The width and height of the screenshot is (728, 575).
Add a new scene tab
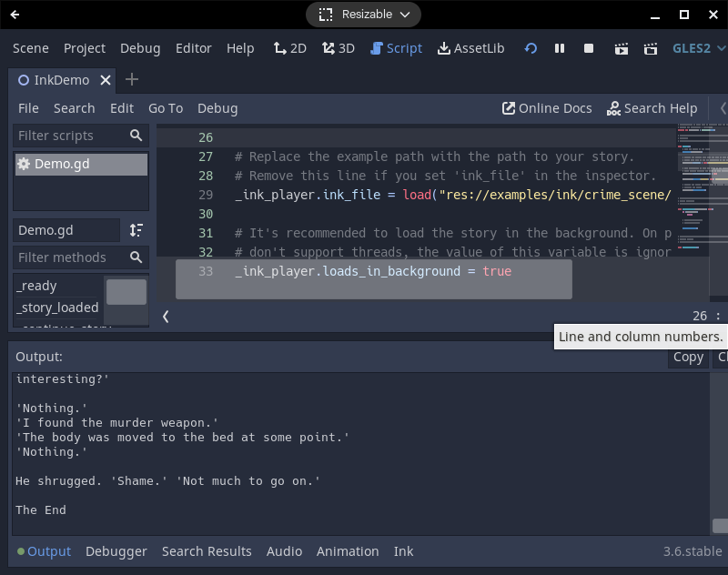[132, 79]
